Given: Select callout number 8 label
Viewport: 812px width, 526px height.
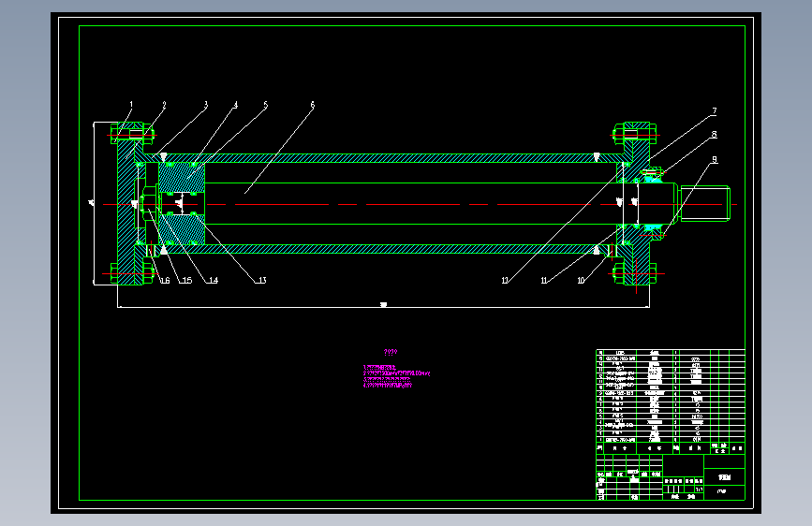Looking at the screenshot, I should point(714,135).
